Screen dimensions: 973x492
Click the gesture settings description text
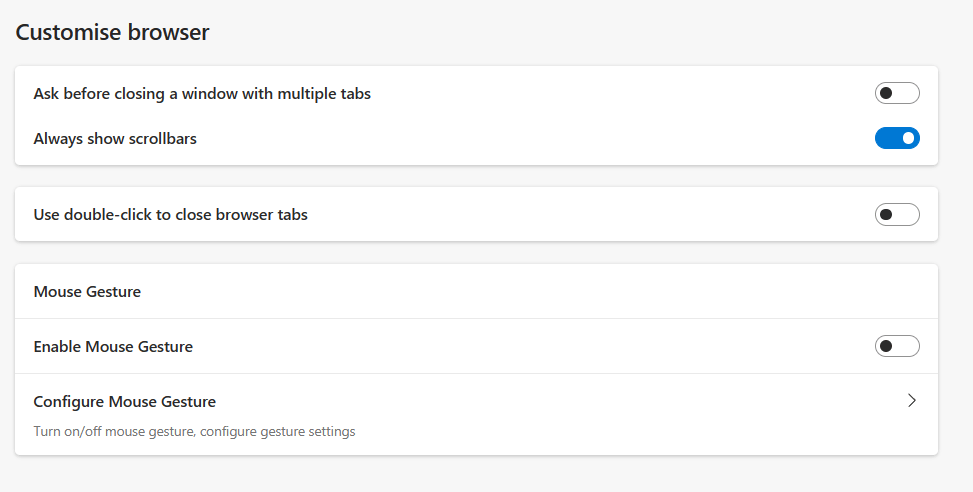(194, 431)
